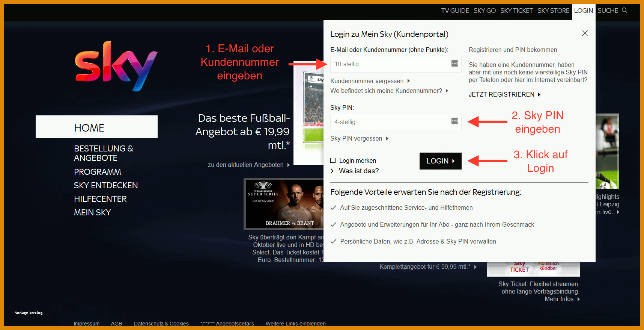Open HILFECENTER in the side menu

100,199
